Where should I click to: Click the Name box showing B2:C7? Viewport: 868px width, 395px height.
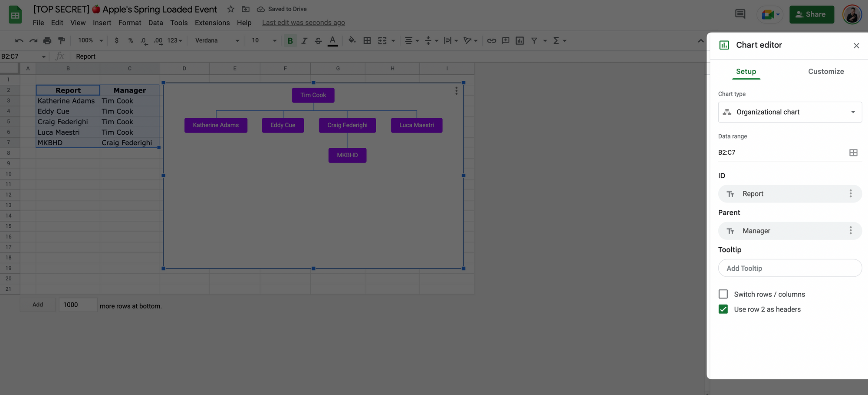24,56
